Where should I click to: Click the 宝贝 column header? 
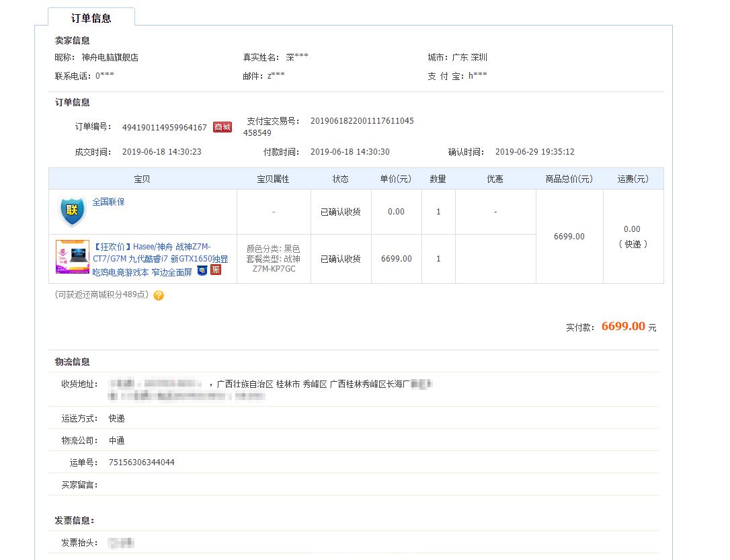point(142,179)
